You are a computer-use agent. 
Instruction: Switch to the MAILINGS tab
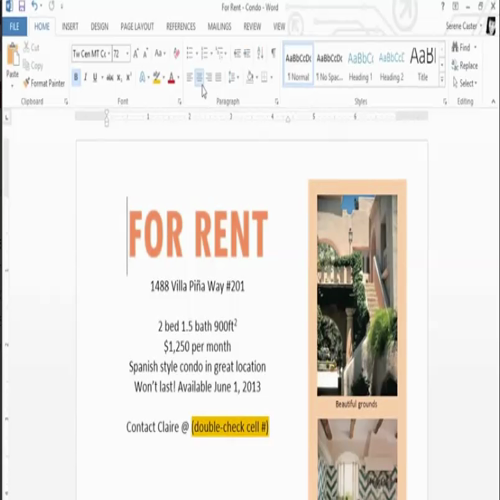click(x=219, y=26)
